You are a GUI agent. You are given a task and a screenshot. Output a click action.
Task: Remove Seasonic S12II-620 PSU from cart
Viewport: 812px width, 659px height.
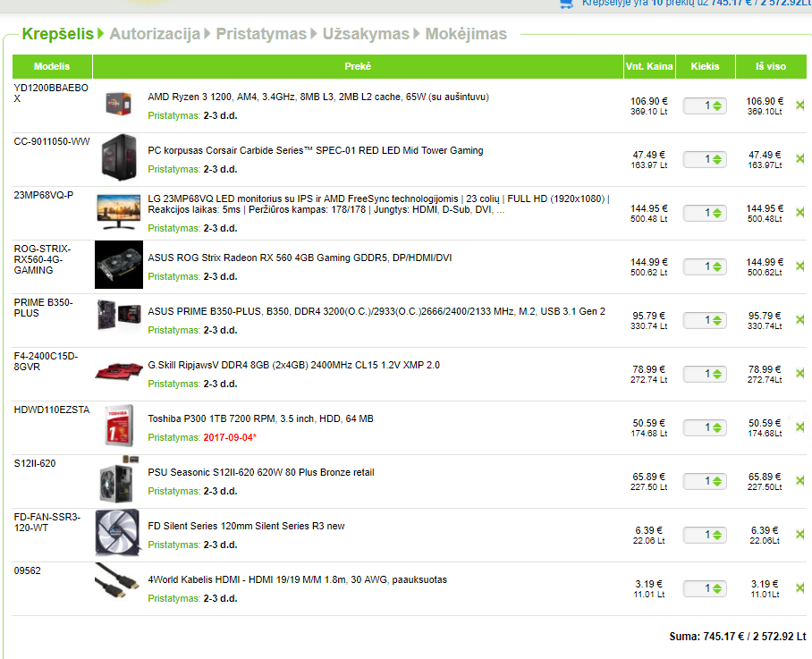point(800,481)
